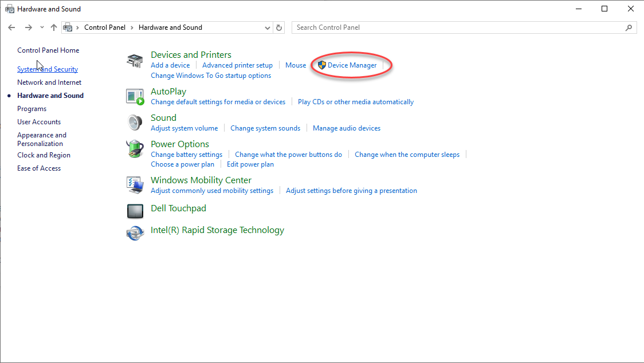
Task: Adjust commonly used mobility settings
Action: [x=212, y=191]
